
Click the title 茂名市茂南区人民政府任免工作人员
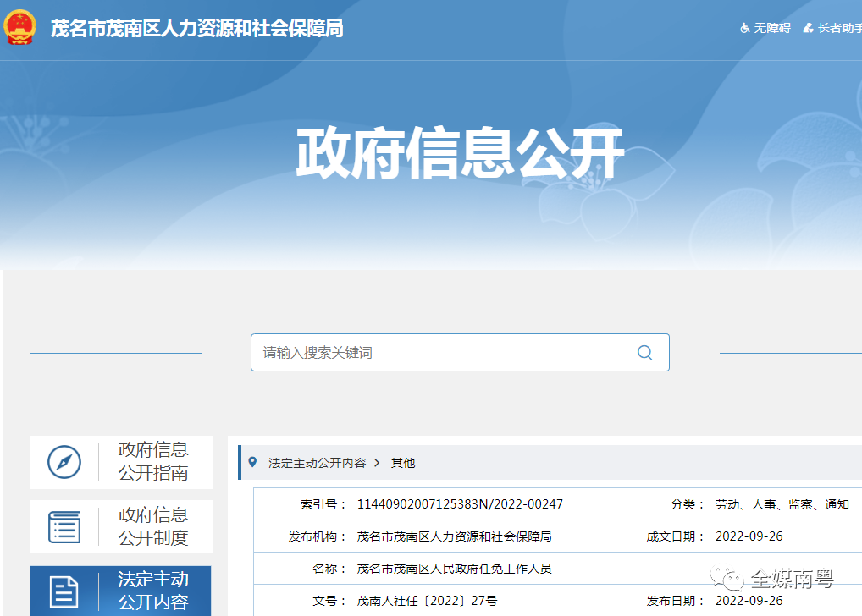tap(454, 569)
